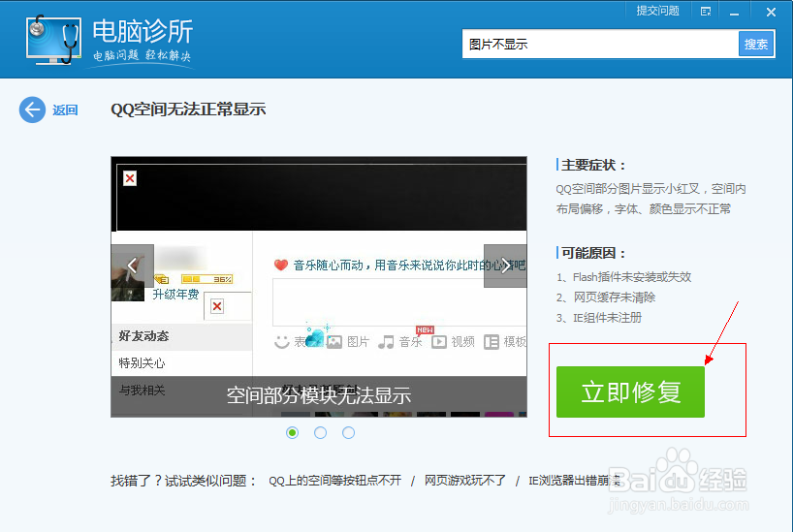Click the 电脑诊所 stethoscope logo
The height and width of the screenshot is (532, 793).
[x=53, y=40]
